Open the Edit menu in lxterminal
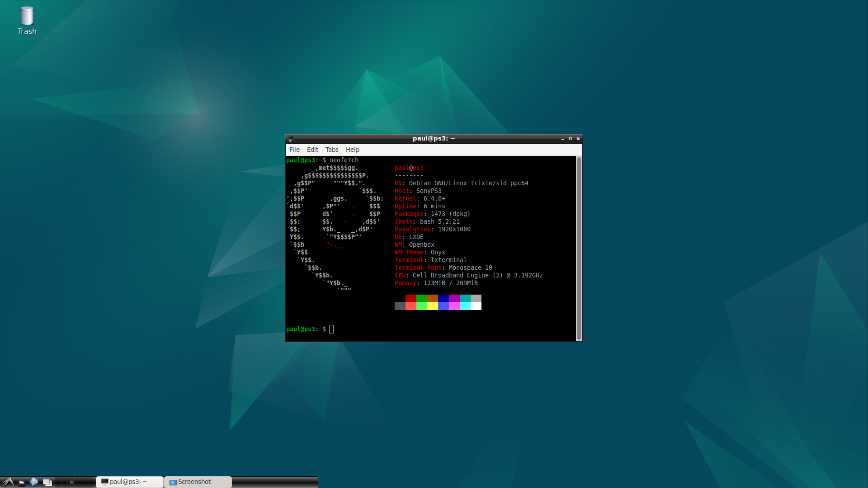Viewport: 868px width, 488px height. [312, 150]
